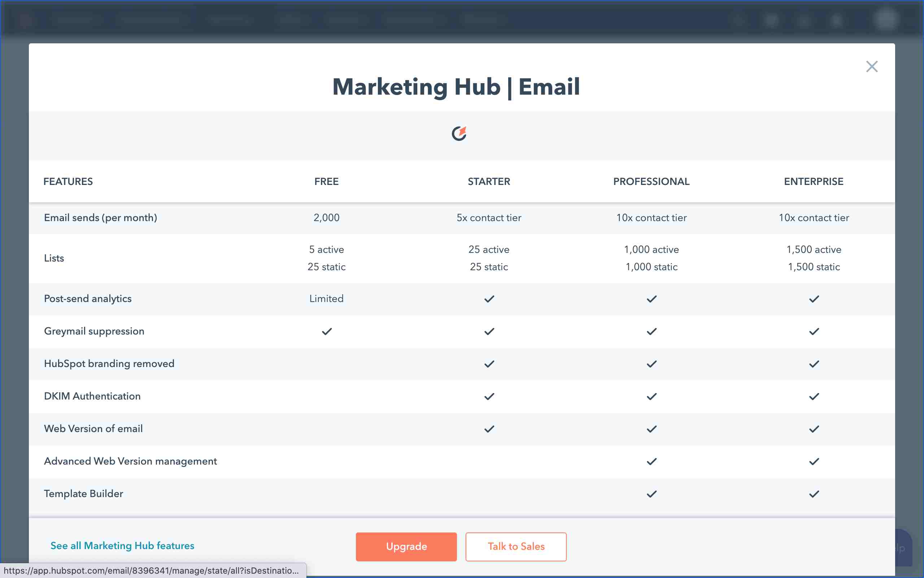The image size is (924, 578).
Task: Click the ENTERPRISE column header
Action: pyautogui.click(x=814, y=181)
